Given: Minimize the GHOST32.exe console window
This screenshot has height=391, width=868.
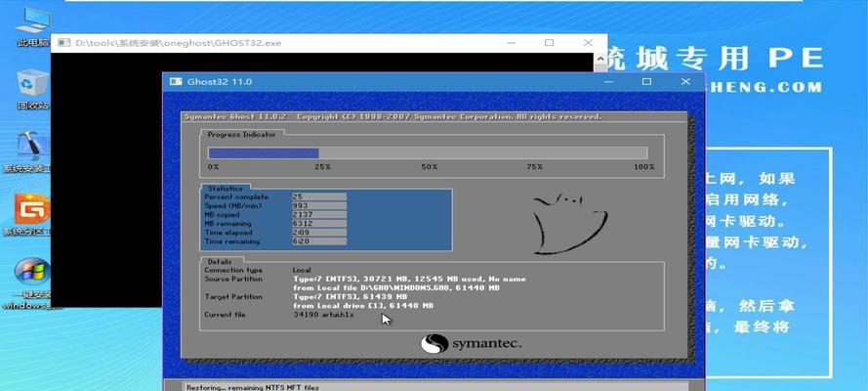Looking at the screenshot, I should point(511,43).
